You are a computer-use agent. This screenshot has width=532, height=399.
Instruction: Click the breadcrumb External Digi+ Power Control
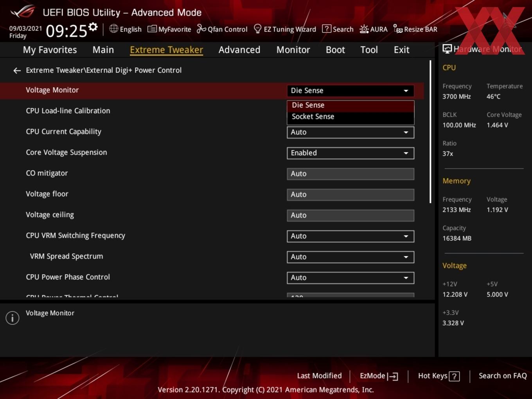134,70
